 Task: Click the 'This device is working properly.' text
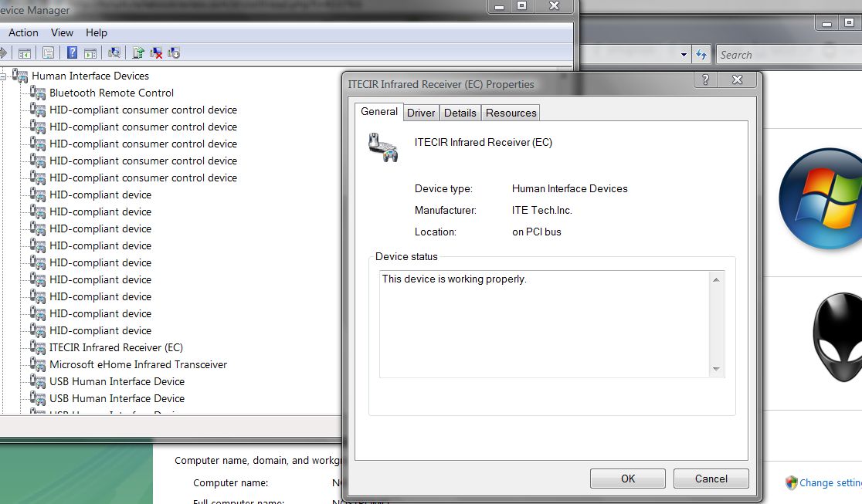click(454, 279)
